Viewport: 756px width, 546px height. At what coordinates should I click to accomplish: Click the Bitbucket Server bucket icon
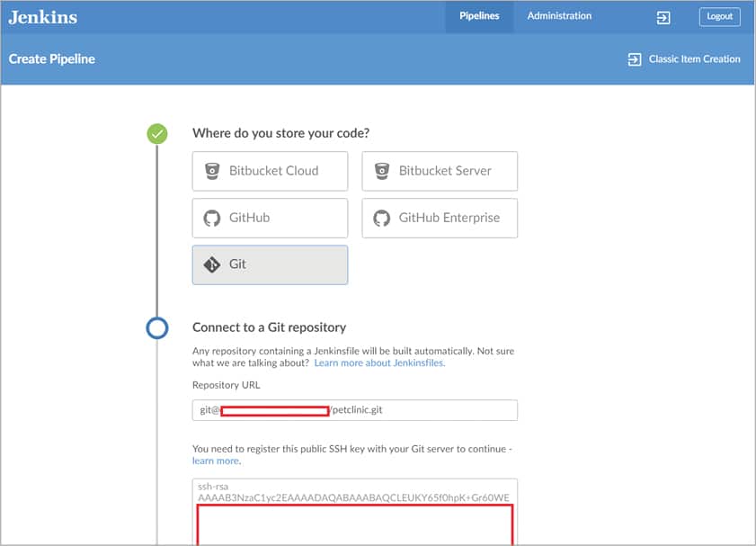pos(382,171)
